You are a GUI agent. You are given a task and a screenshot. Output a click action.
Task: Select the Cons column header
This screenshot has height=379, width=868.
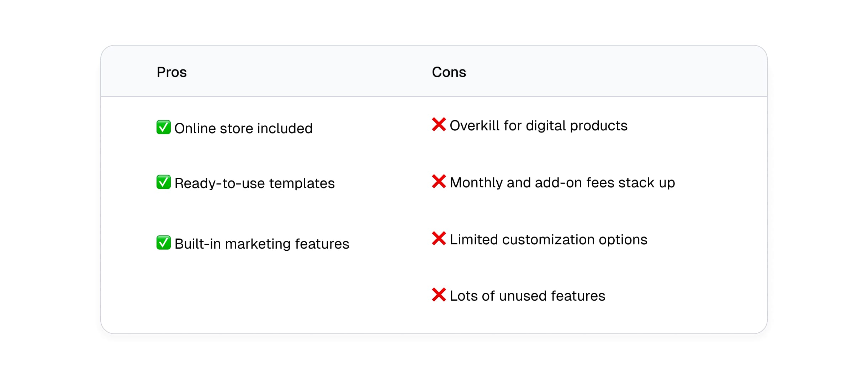coord(449,72)
